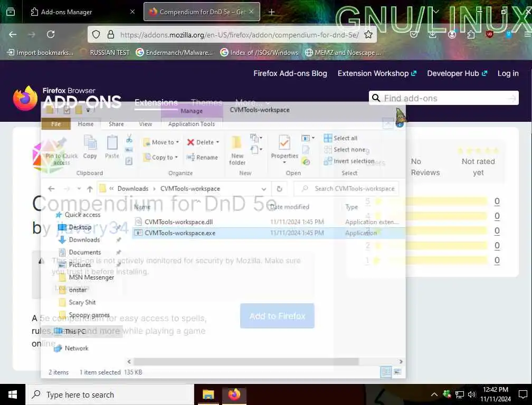Expand the address bar history dropdown
532x405 pixels.
(264, 189)
